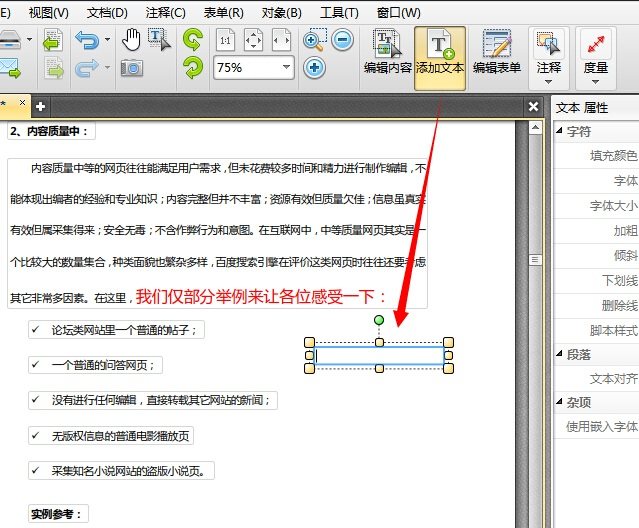This screenshot has height=528, width=639.
Task: Click the vertical scrollbar up arrow
Action: tap(535, 128)
